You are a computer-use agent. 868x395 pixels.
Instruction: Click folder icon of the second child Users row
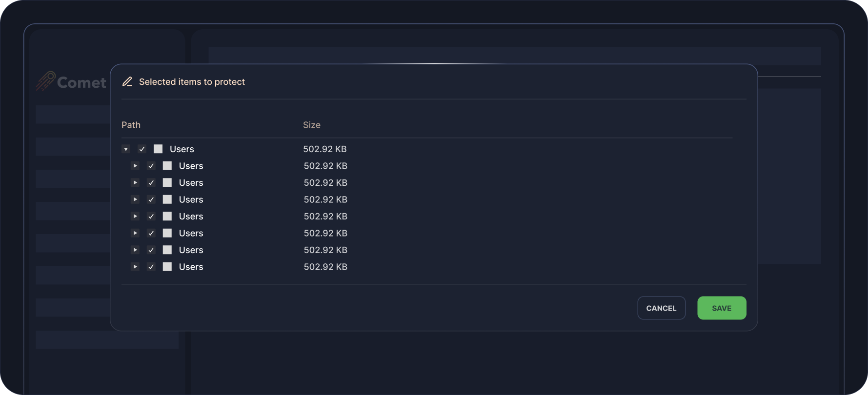click(167, 183)
